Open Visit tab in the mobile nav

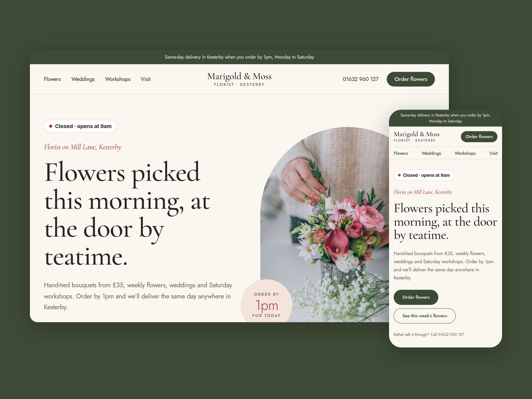(493, 153)
